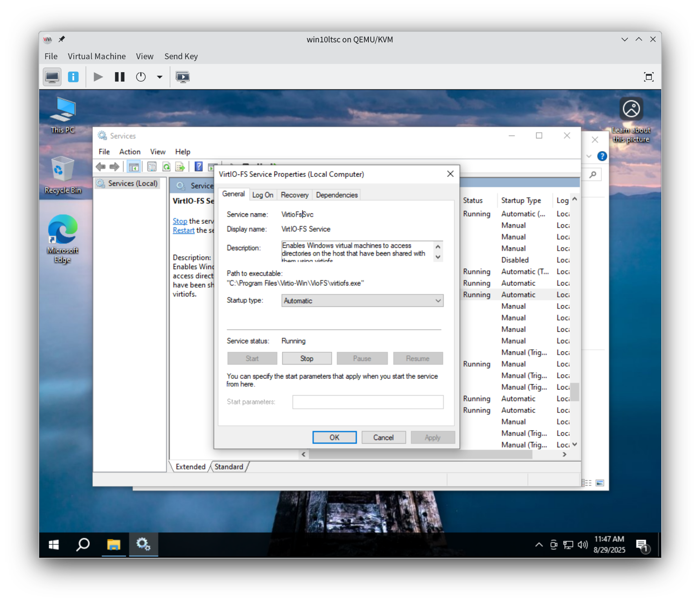Select Services (Local) tree node

[132, 183]
